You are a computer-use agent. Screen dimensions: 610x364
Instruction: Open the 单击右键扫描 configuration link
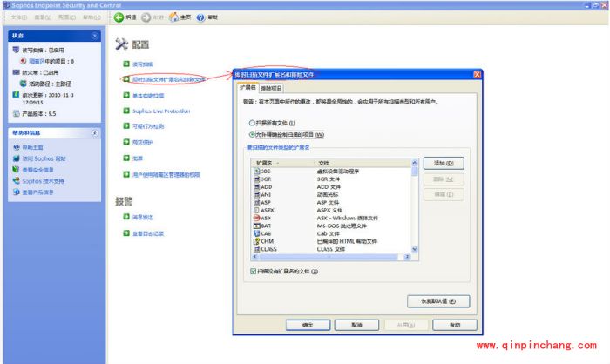click(148, 95)
